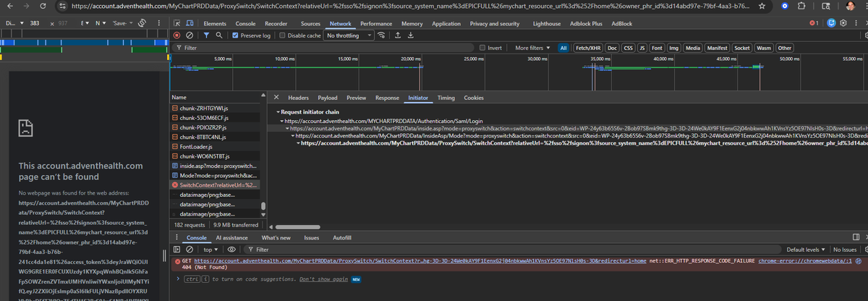868x301 pixels.
Task: Toggle the device toolbar icon
Action: [x=190, y=23]
